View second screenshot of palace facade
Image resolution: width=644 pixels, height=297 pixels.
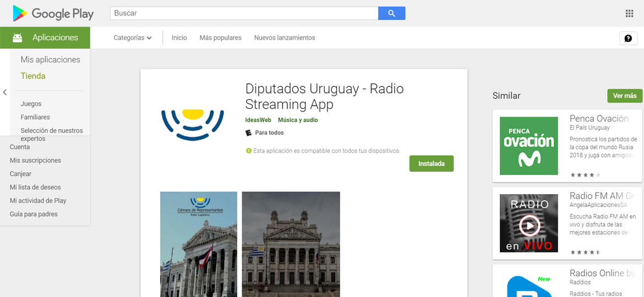(x=291, y=244)
